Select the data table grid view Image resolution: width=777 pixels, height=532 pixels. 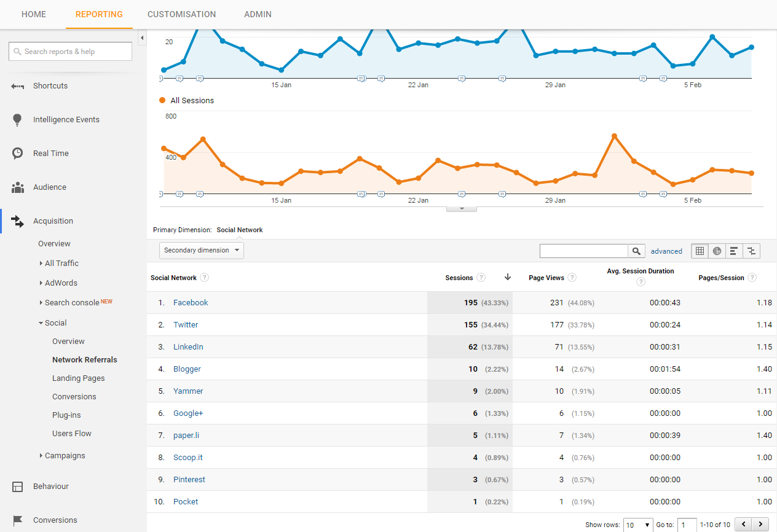(x=700, y=251)
